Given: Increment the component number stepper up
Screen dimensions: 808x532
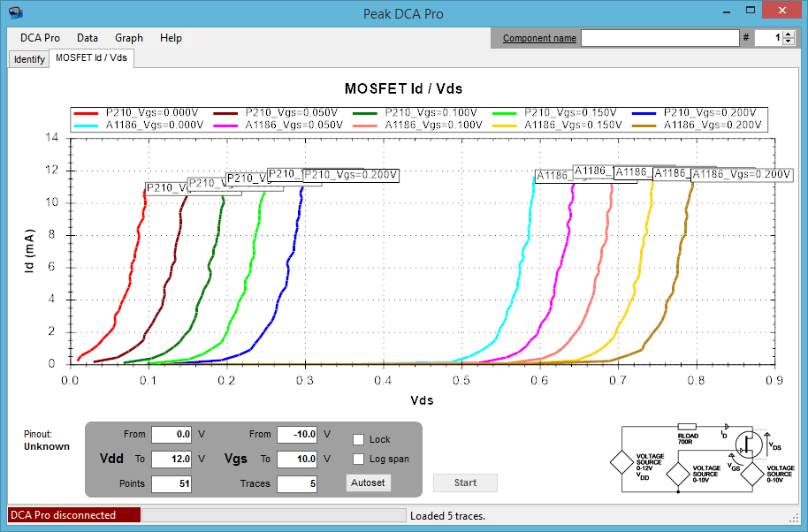Looking at the screenshot, I should pos(789,34).
